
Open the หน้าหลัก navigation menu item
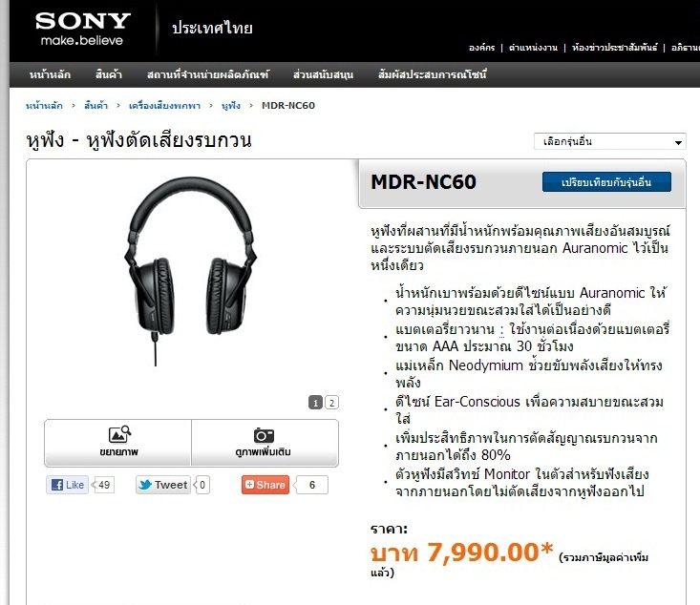pos(50,74)
